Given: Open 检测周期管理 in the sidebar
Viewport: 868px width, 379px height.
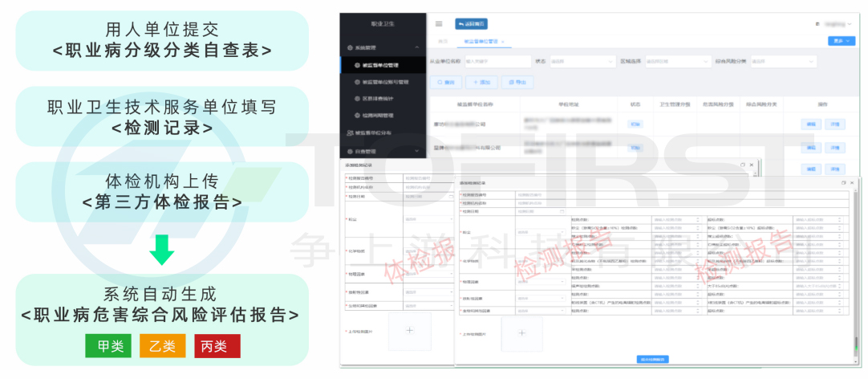Looking at the screenshot, I should click(x=383, y=116).
